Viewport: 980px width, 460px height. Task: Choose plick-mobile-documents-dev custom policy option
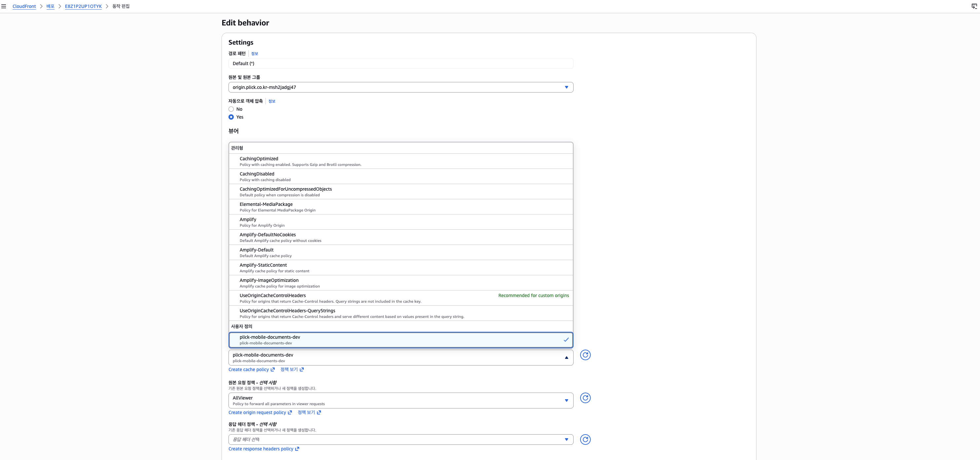point(401,340)
